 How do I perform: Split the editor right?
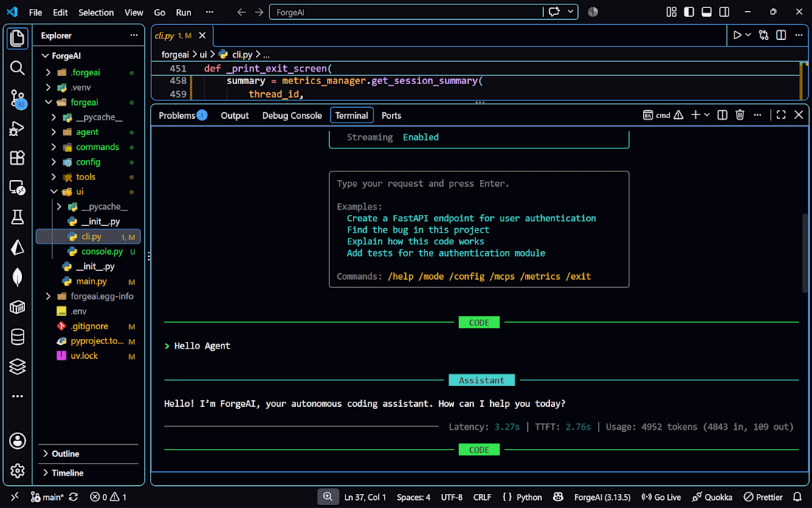[x=781, y=35]
